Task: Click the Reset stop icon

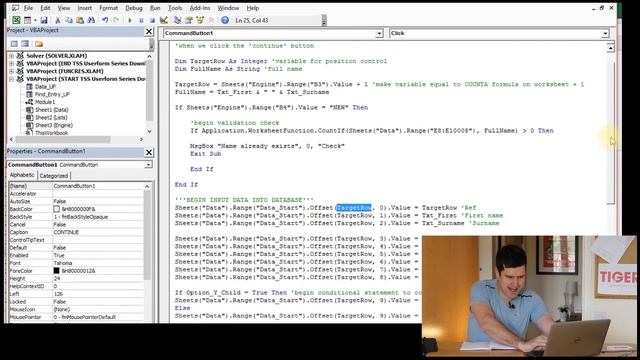Action: [x=152, y=20]
